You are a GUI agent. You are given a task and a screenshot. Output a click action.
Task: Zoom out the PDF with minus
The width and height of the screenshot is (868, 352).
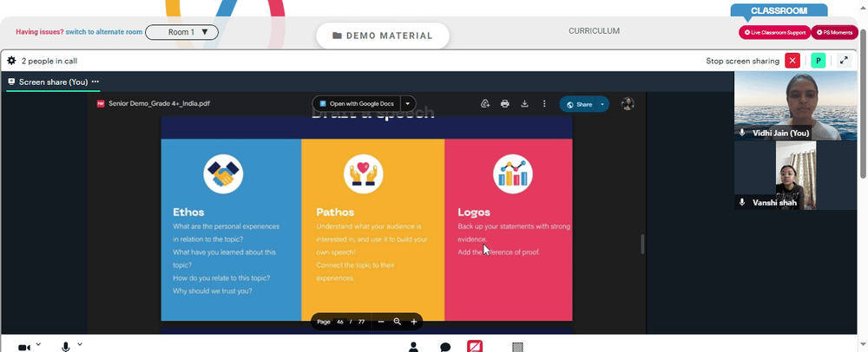tap(381, 322)
